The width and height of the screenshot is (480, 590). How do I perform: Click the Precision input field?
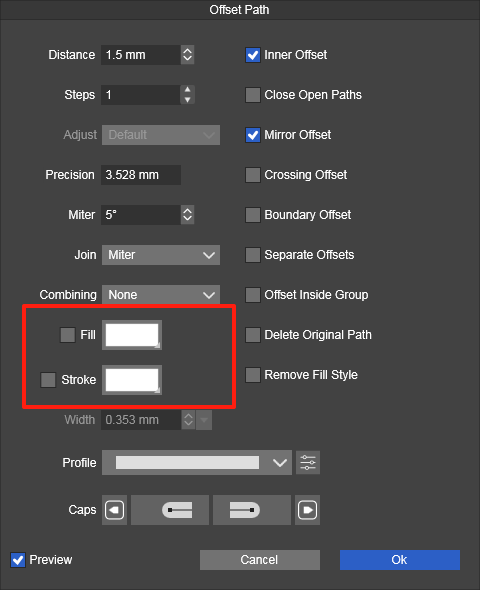(141, 175)
